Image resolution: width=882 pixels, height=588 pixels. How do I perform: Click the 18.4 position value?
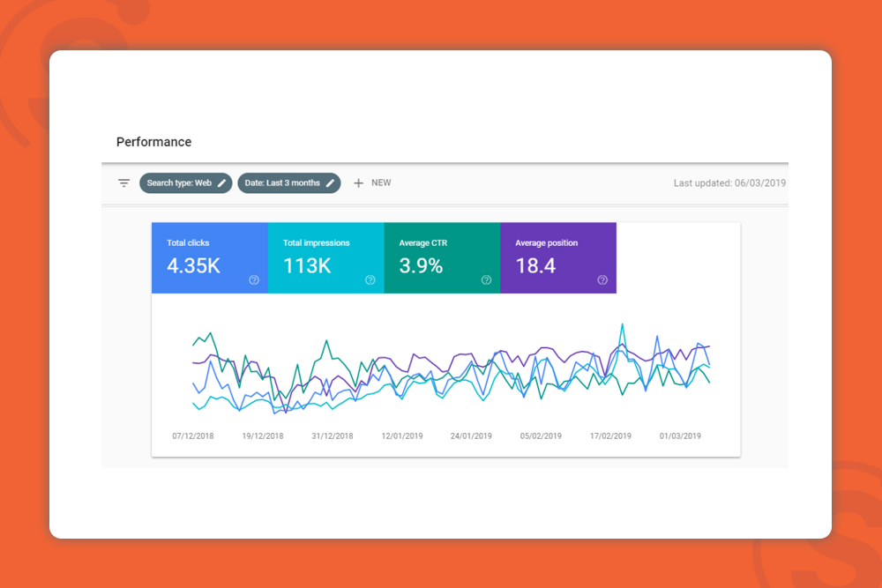[x=535, y=266]
